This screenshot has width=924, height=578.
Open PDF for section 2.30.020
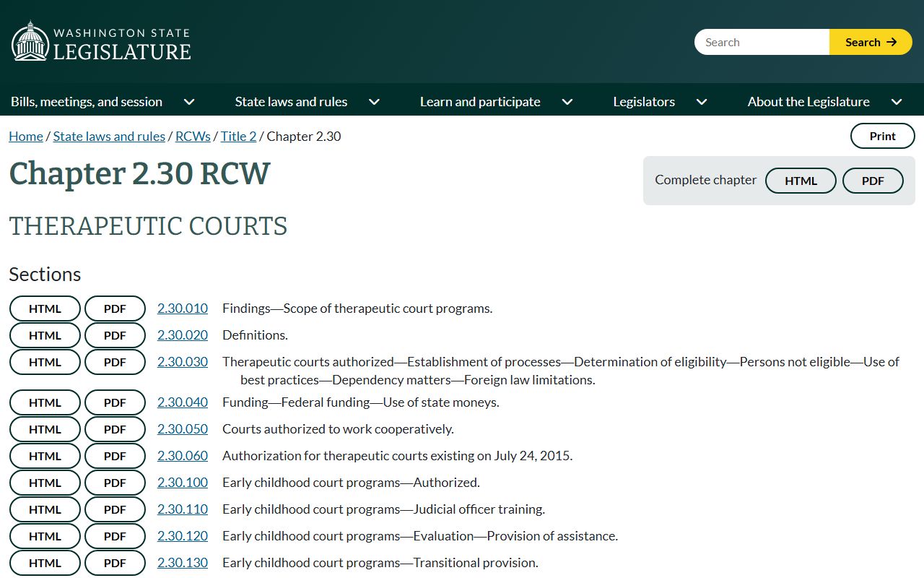coord(115,335)
